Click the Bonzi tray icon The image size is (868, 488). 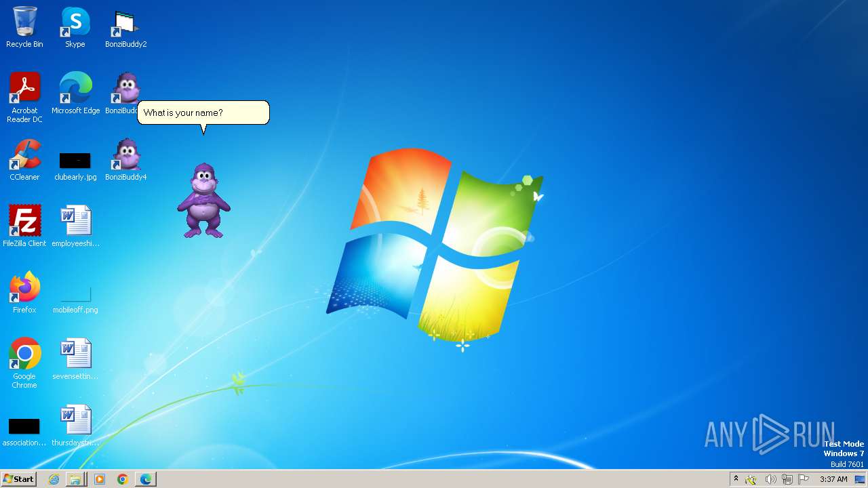pyautogui.click(x=751, y=479)
